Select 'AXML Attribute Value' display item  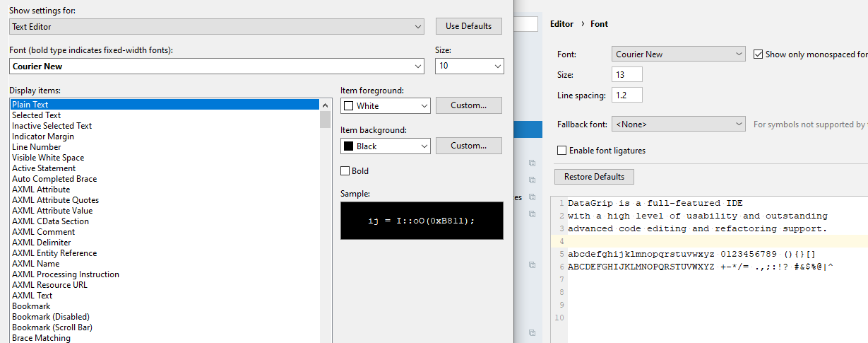coord(165,211)
